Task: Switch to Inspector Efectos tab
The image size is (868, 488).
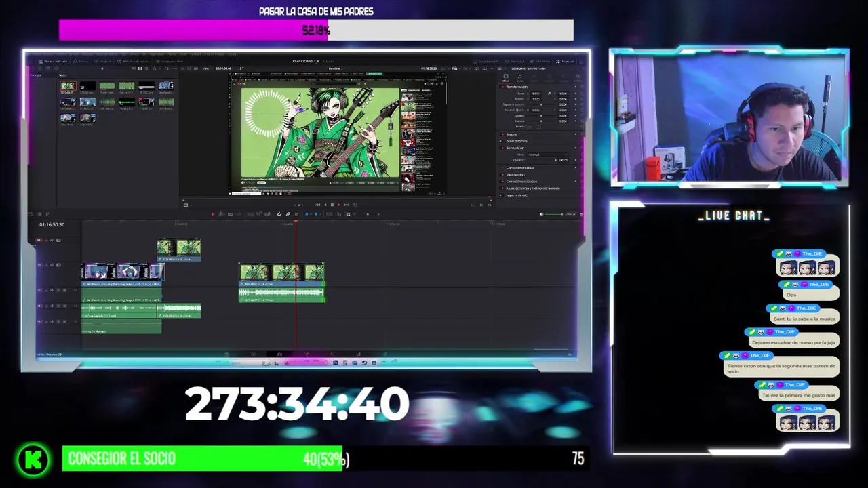Action: click(534, 78)
